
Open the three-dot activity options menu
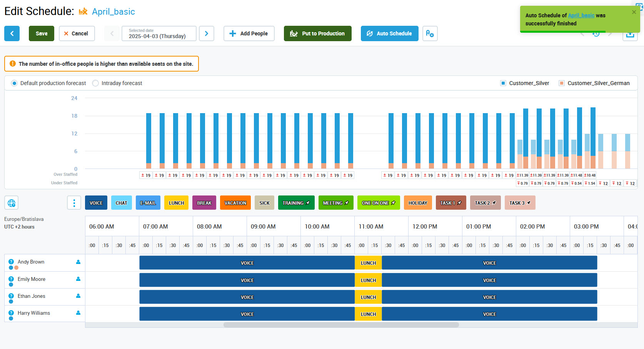[x=74, y=203]
